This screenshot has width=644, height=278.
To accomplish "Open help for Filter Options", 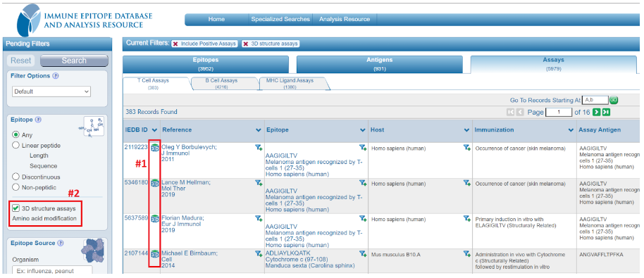I will tap(56, 76).
